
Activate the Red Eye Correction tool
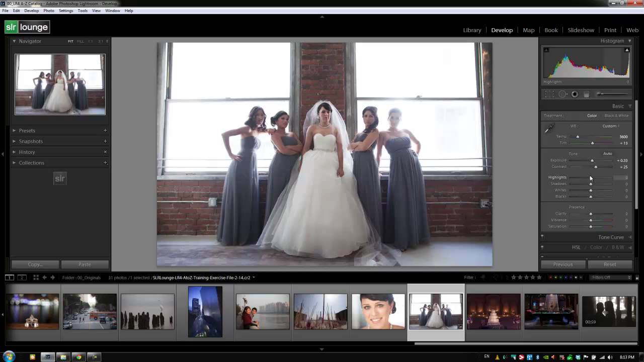[575, 94]
